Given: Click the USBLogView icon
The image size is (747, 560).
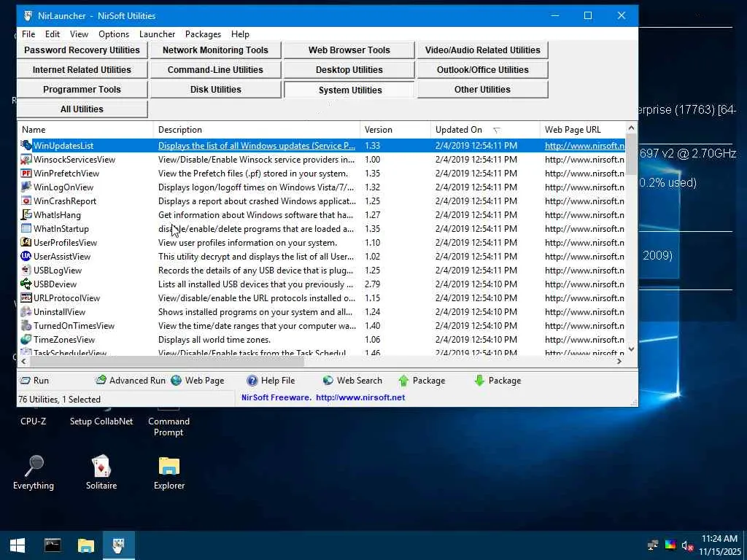Looking at the screenshot, I should pyautogui.click(x=26, y=270).
